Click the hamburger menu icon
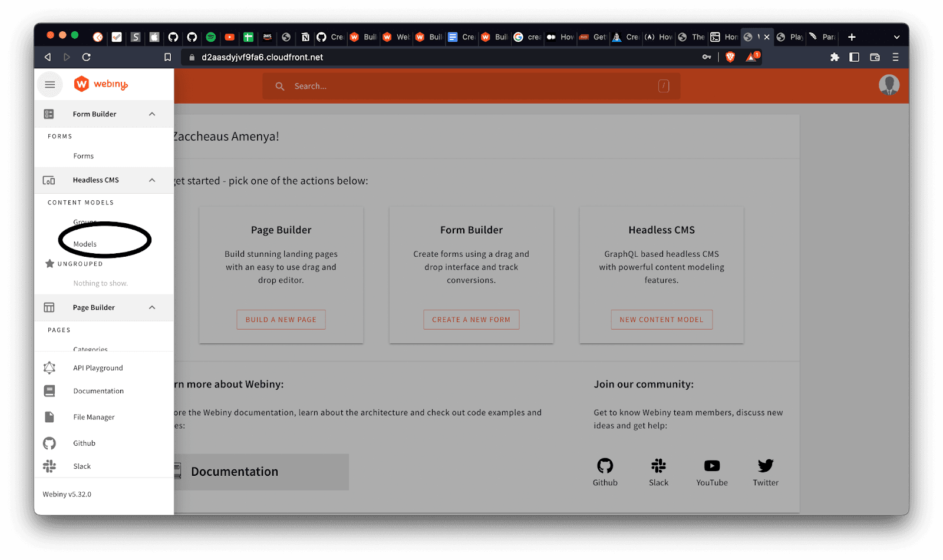This screenshot has height=560, width=943. pos(50,85)
